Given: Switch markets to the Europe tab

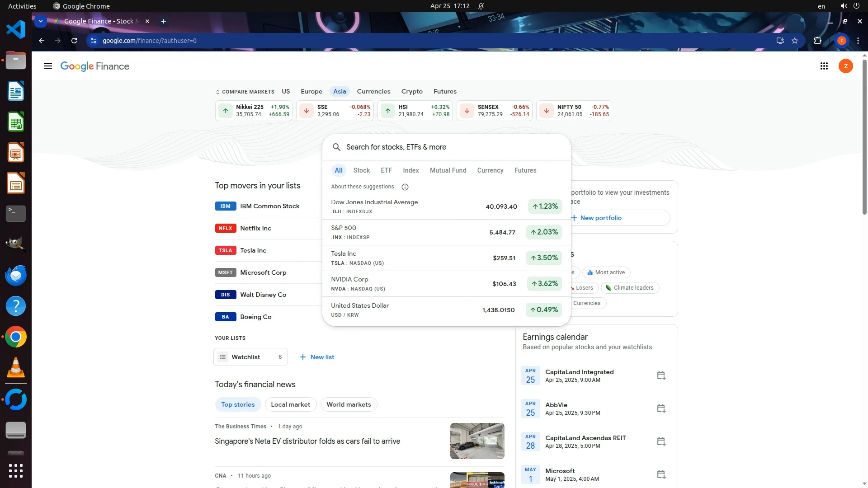Looking at the screenshot, I should 311,91.
